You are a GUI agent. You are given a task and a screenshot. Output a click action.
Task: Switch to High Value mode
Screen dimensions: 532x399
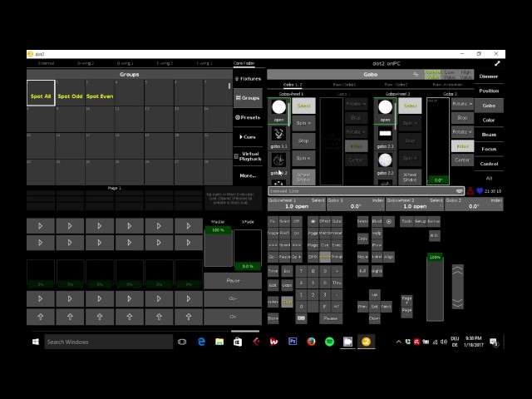tap(465, 75)
